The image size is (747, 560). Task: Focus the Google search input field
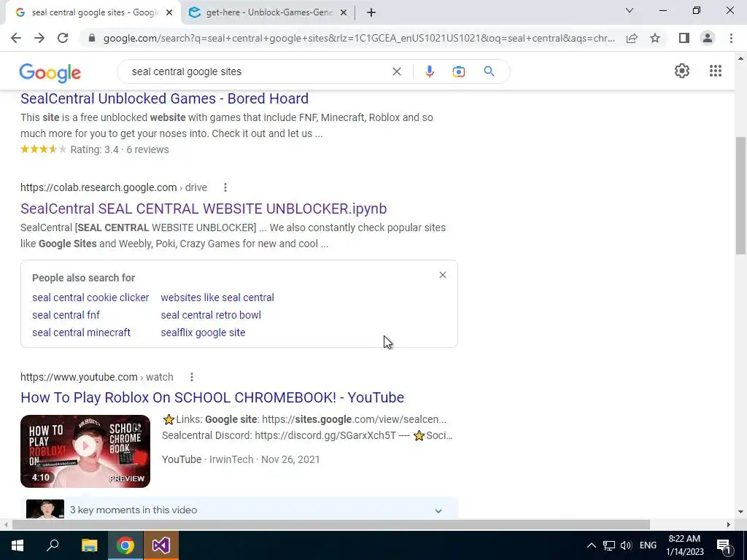coord(258,71)
